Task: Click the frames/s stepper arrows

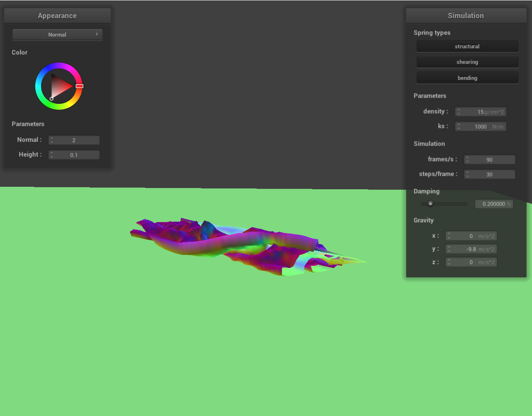Action: [x=468, y=159]
